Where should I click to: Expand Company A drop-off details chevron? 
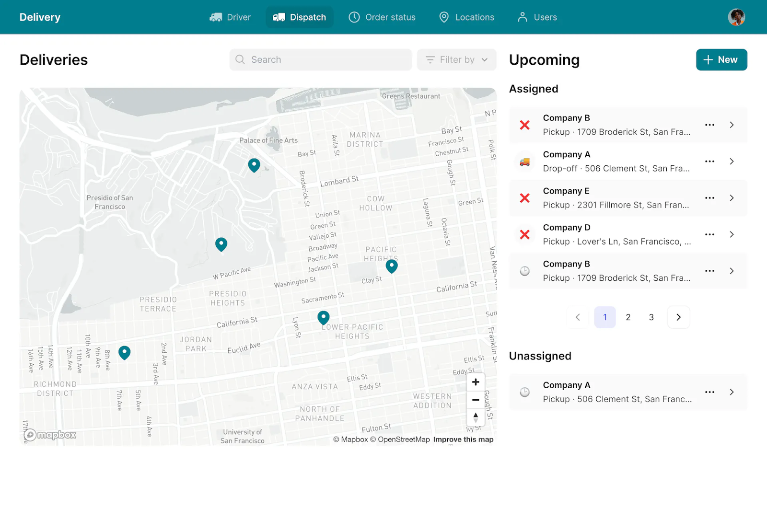tap(732, 162)
